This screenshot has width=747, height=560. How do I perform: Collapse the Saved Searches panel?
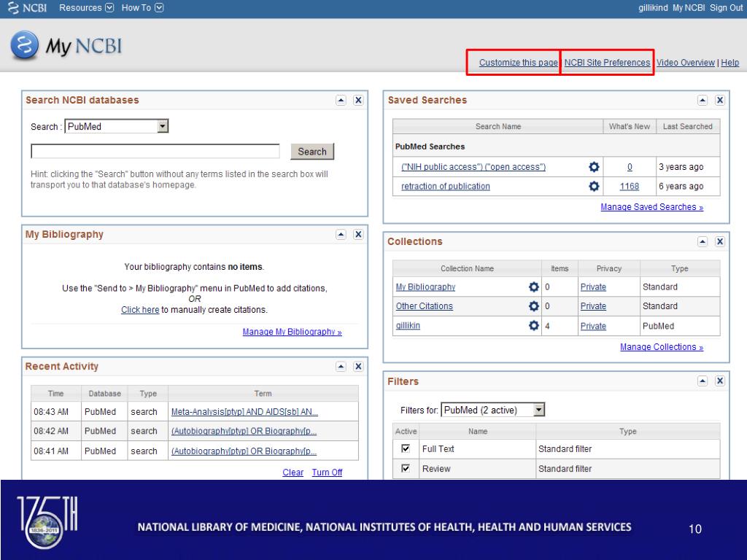click(703, 100)
